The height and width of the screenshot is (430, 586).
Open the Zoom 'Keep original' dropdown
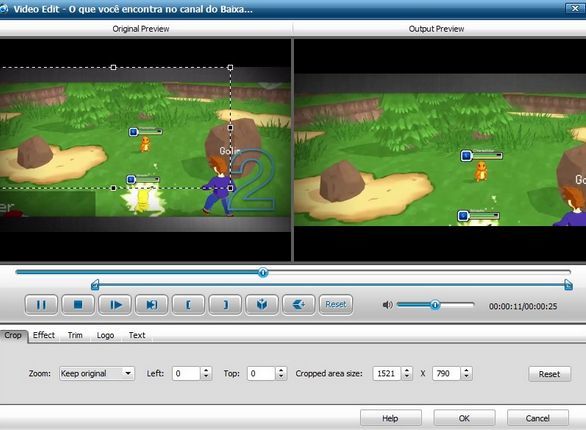(x=97, y=373)
